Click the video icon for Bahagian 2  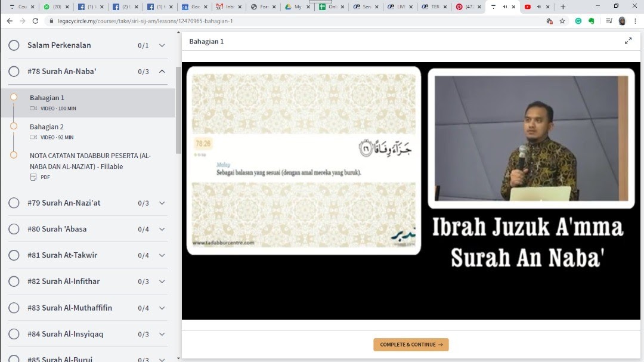tap(33, 137)
